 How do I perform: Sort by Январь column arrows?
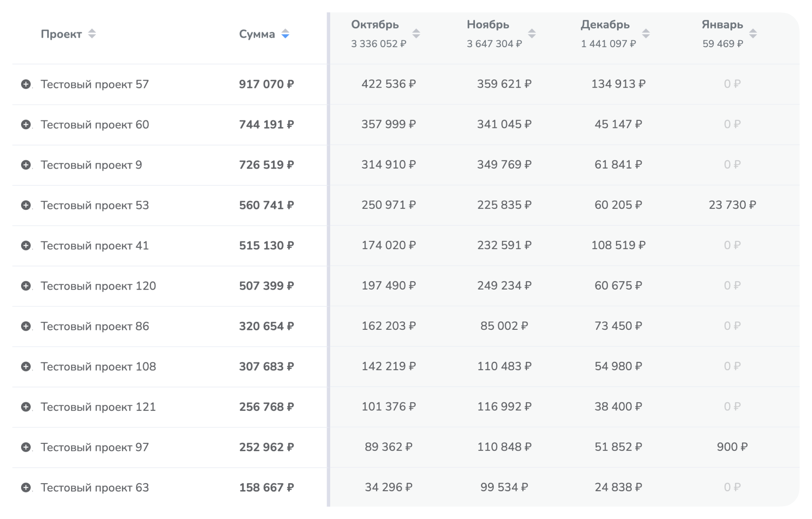tap(753, 33)
